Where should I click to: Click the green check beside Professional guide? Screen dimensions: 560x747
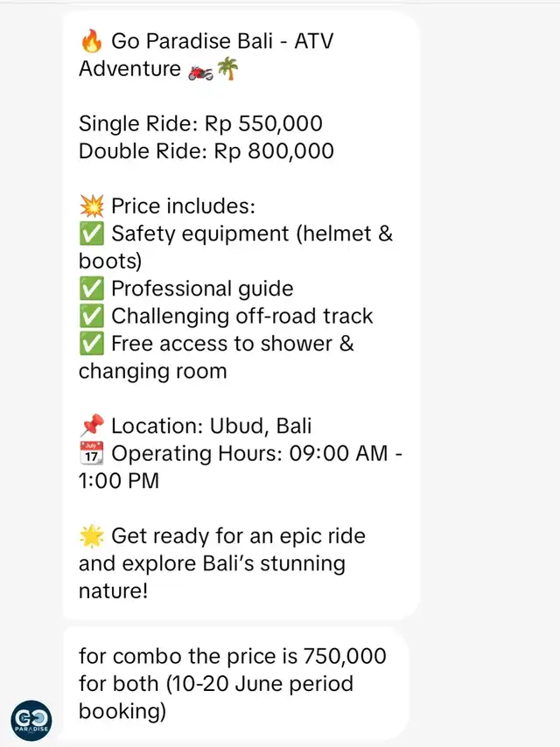pos(92,289)
